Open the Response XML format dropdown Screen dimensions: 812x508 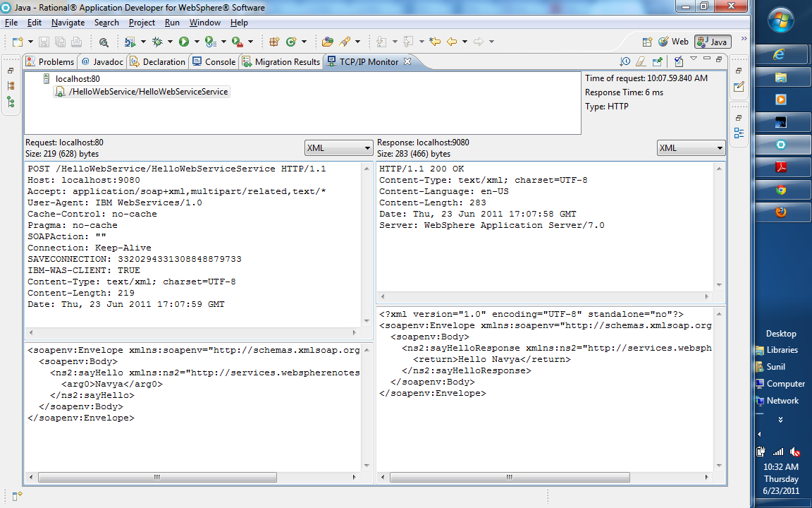691,147
